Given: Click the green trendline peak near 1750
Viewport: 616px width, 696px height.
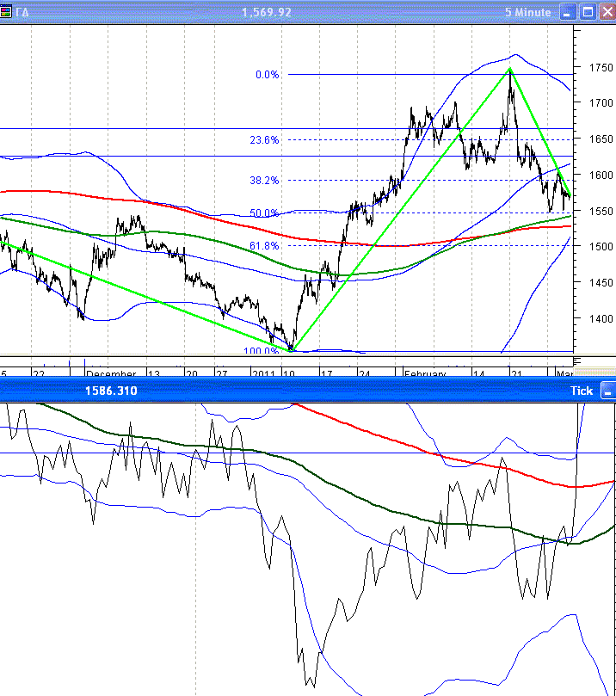Looking at the screenshot, I should (509, 69).
